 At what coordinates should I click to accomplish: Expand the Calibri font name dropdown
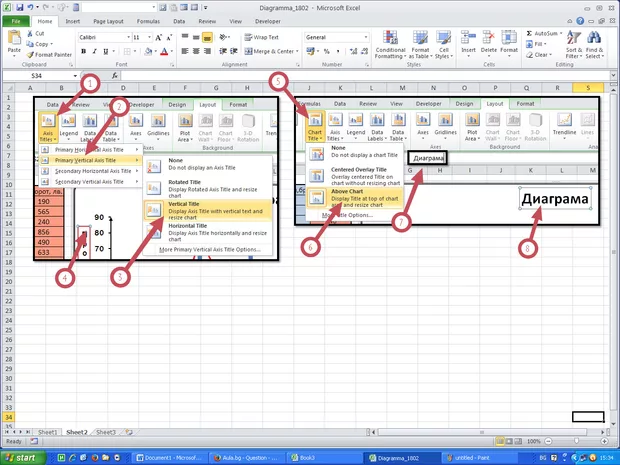click(x=127, y=37)
